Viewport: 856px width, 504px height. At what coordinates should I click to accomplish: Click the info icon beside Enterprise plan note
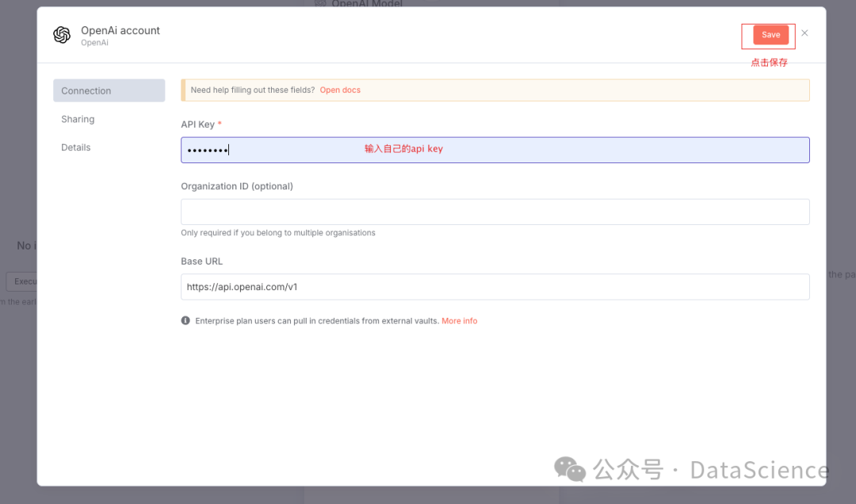click(x=185, y=320)
